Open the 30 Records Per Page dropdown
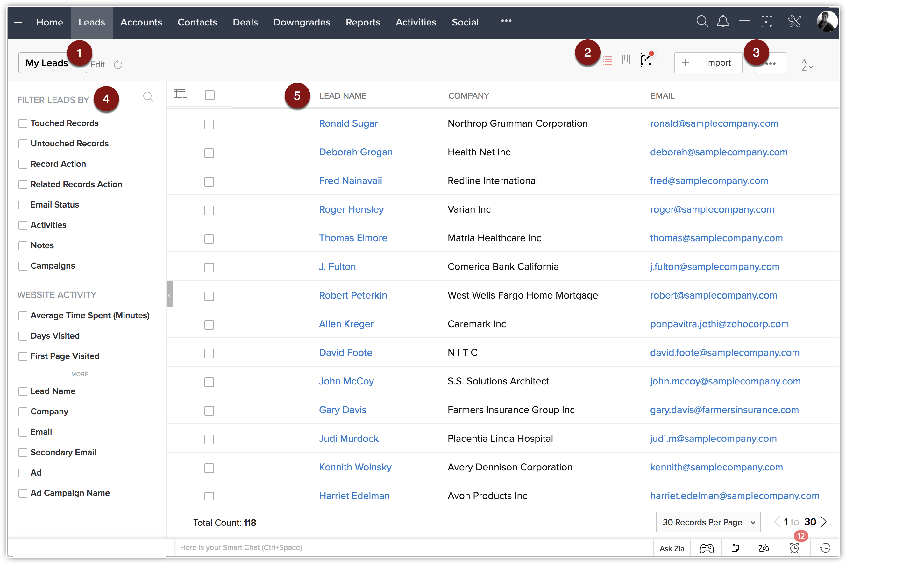The height and width of the screenshot is (564, 924). point(708,522)
